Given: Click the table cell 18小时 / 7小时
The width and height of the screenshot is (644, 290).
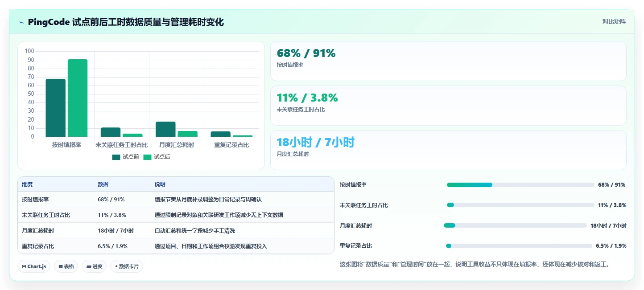Looking at the screenshot, I should point(116,231).
